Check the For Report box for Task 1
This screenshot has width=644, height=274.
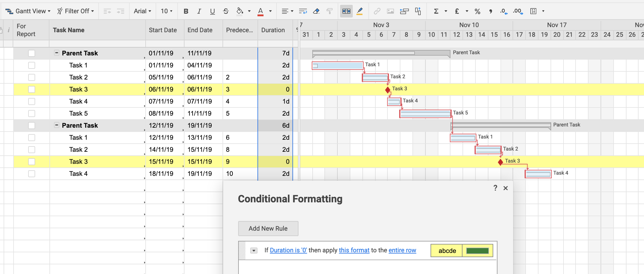click(x=32, y=65)
